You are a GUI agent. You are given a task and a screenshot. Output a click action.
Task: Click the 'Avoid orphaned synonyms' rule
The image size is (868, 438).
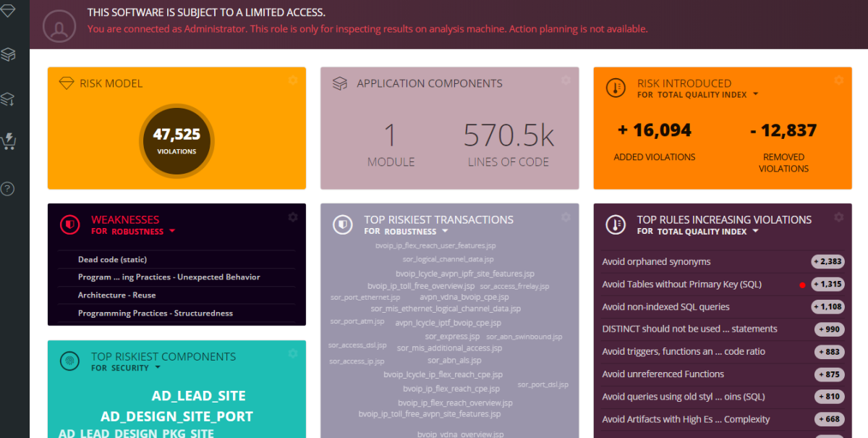pyautogui.click(x=656, y=262)
